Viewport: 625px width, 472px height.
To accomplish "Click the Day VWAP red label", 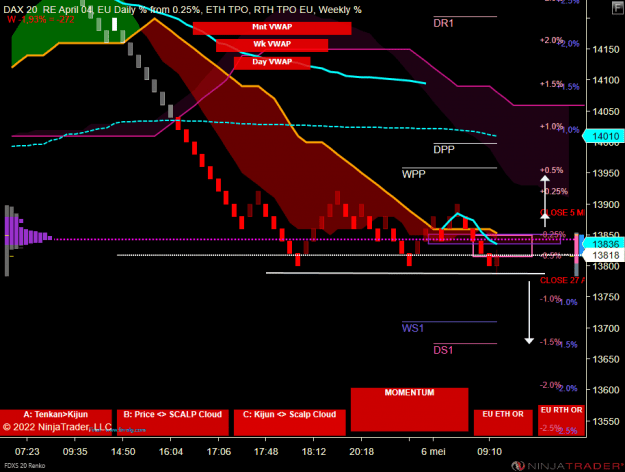I will (x=272, y=63).
